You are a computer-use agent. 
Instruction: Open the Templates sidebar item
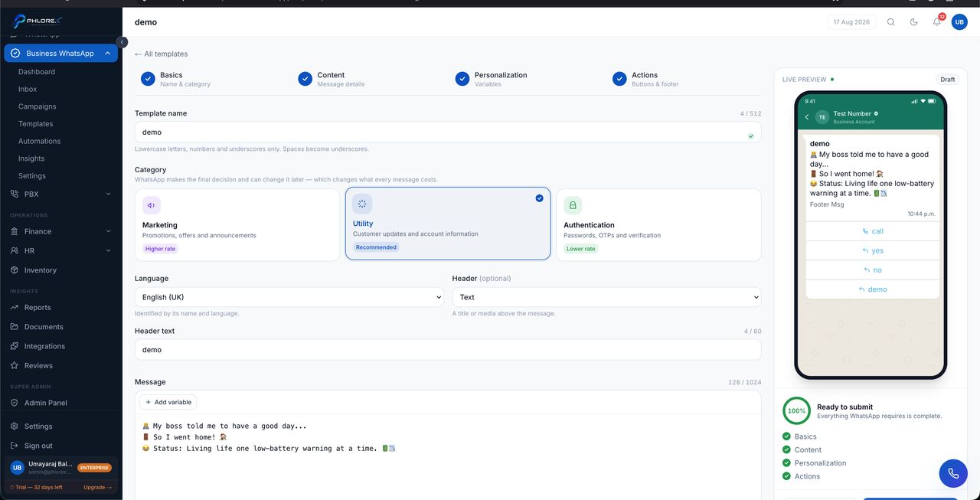36,124
